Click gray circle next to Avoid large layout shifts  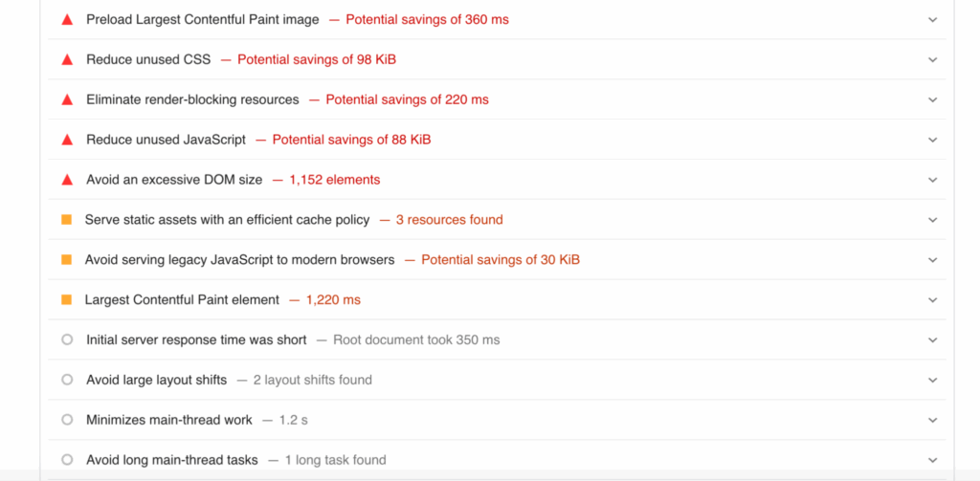point(67,380)
